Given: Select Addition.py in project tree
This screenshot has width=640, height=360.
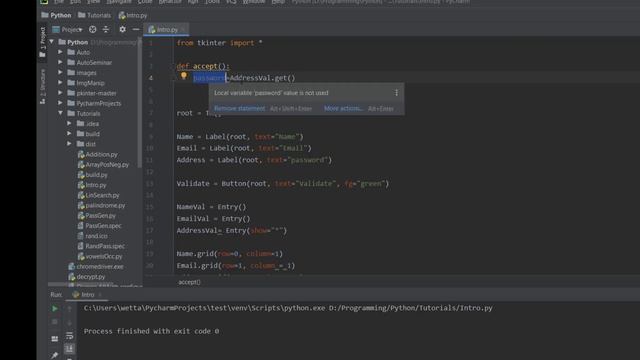Looking at the screenshot, I should click(x=97, y=154).
